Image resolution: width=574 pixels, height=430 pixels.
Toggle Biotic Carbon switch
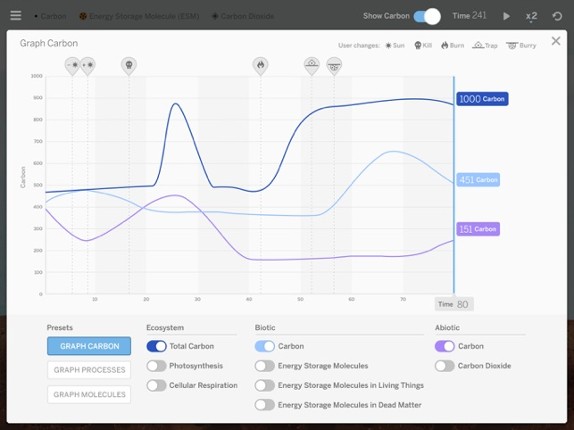click(x=265, y=346)
